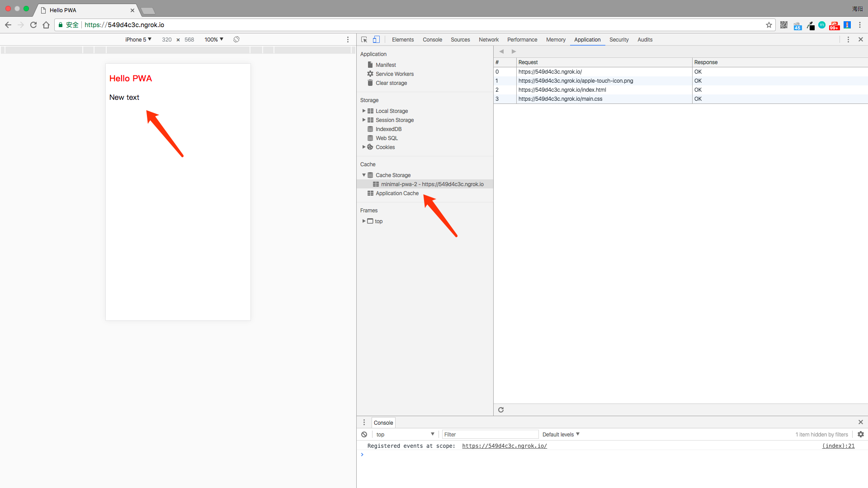Open console context selector top
The width and height of the screenshot is (868, 488).
coord(405,435)
